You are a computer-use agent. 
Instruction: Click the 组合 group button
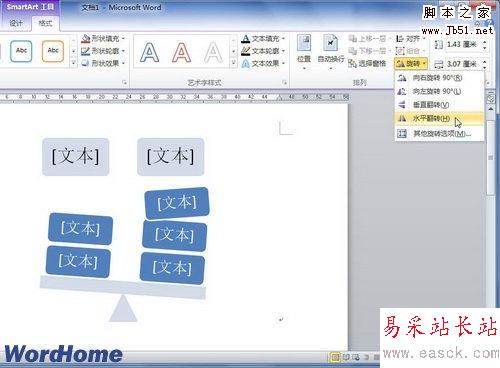pos(411,51)
